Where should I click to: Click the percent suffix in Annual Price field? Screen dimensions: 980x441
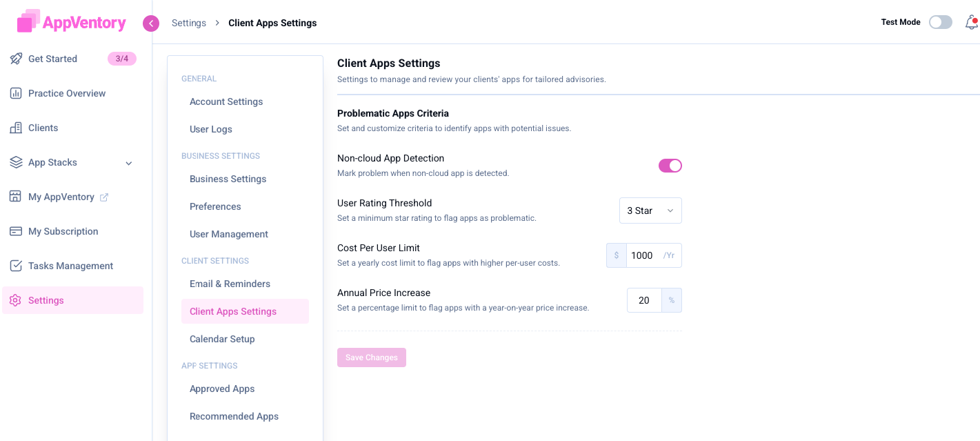(x=672, y=300)
